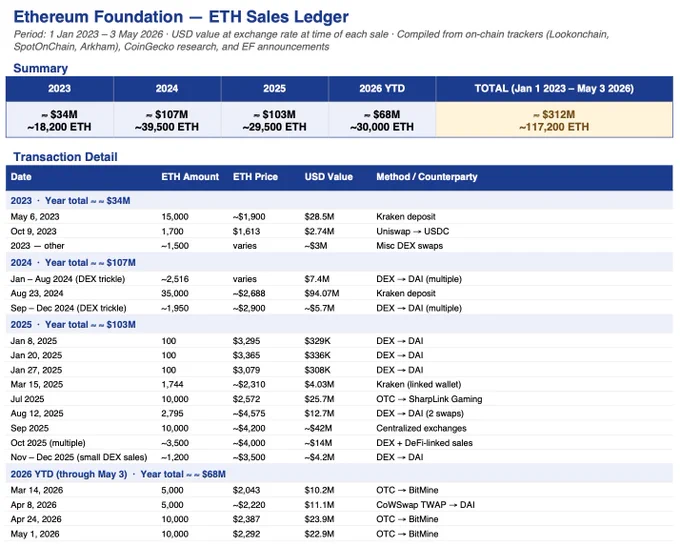Select the Aug 23, 2024 date cell
Image resolution: width=680 pixels, height=546 pixels.
click(37, 294)
